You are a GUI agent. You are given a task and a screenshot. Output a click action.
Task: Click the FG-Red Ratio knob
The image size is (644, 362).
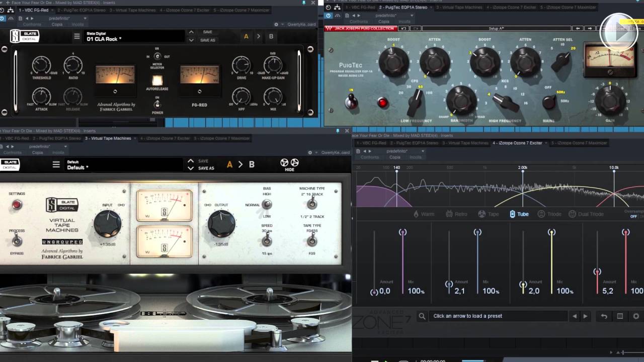point(73,65)
